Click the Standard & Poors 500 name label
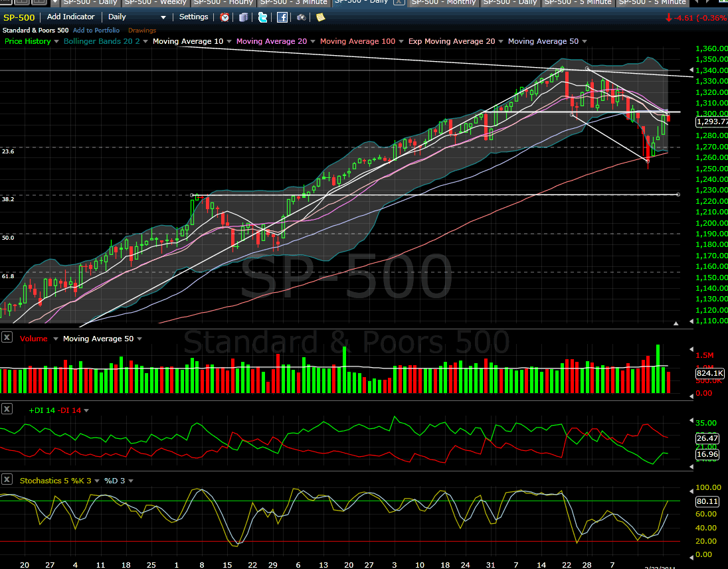 point(36,30)
